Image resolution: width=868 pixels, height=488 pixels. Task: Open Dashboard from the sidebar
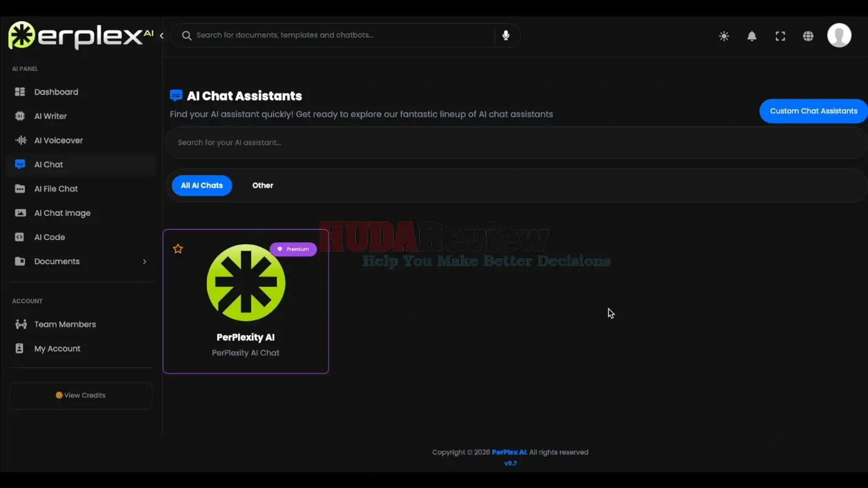pos(56,92)
